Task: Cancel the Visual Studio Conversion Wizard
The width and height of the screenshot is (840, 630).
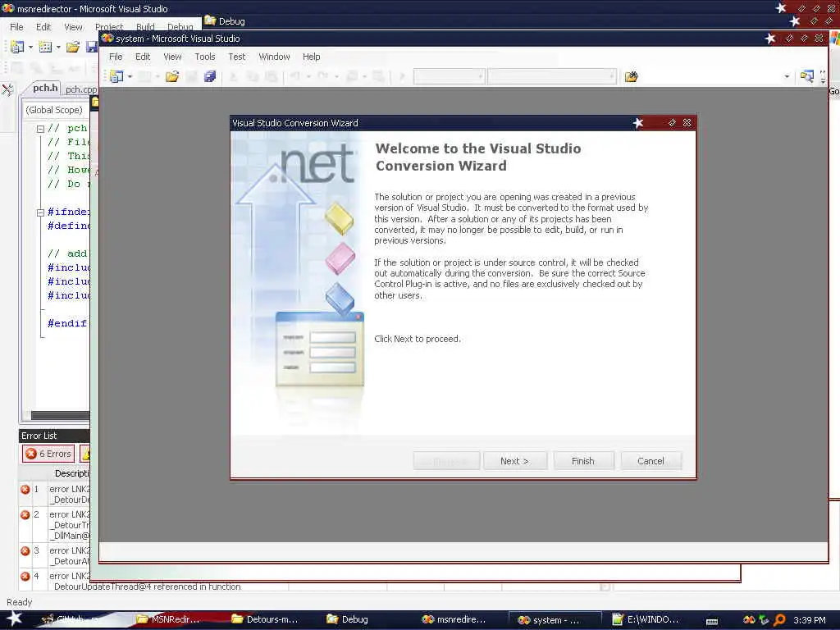Action: [x=651, y=461]
